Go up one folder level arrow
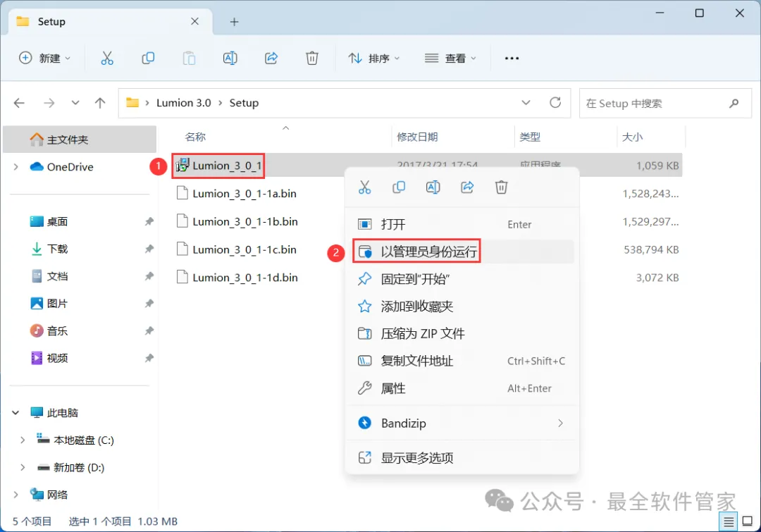This screenshot has width=761, height=532. coord(100,103)
